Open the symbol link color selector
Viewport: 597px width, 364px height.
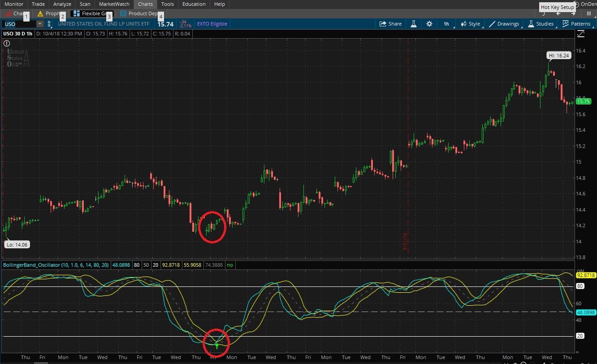click(x=49, y=24)
